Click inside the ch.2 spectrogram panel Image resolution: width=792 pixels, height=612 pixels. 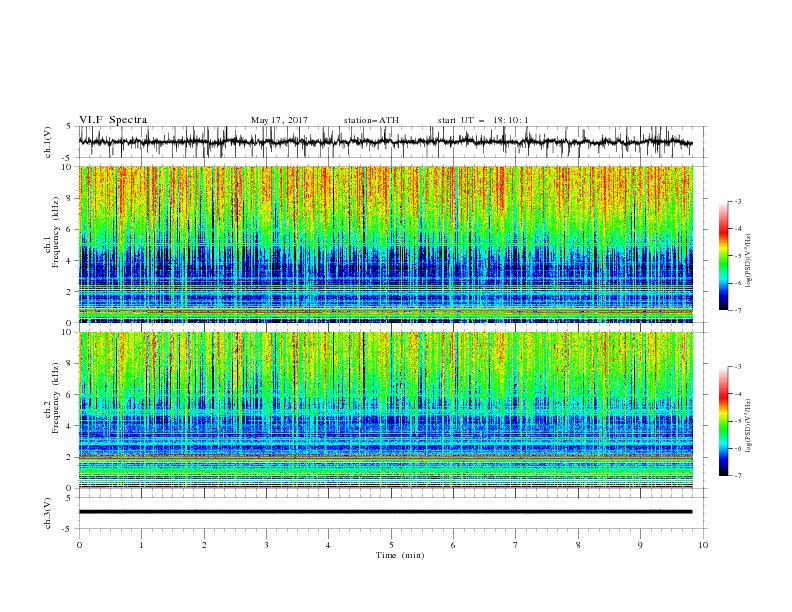385,410
